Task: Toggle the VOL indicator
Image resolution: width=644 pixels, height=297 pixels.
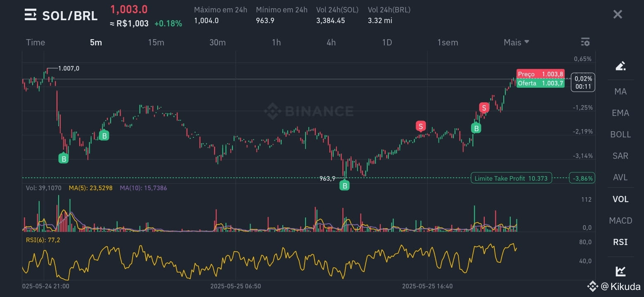Action: (x=620, y=199)
